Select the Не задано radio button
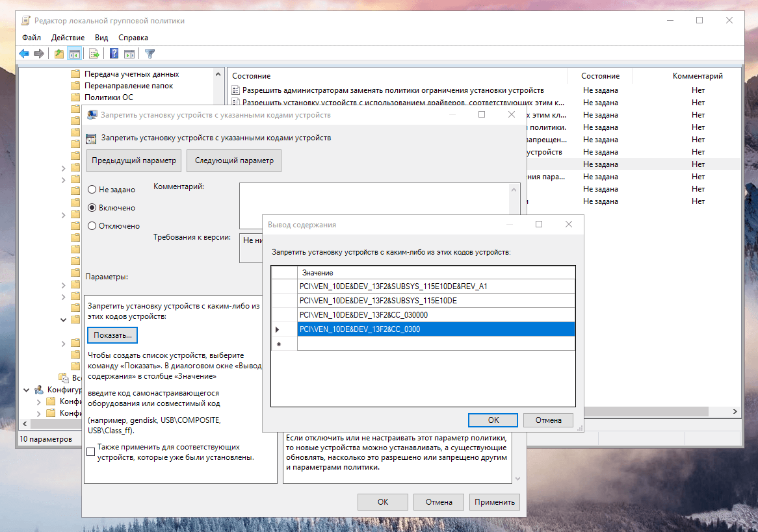The image size is (758, 532). 92,190
